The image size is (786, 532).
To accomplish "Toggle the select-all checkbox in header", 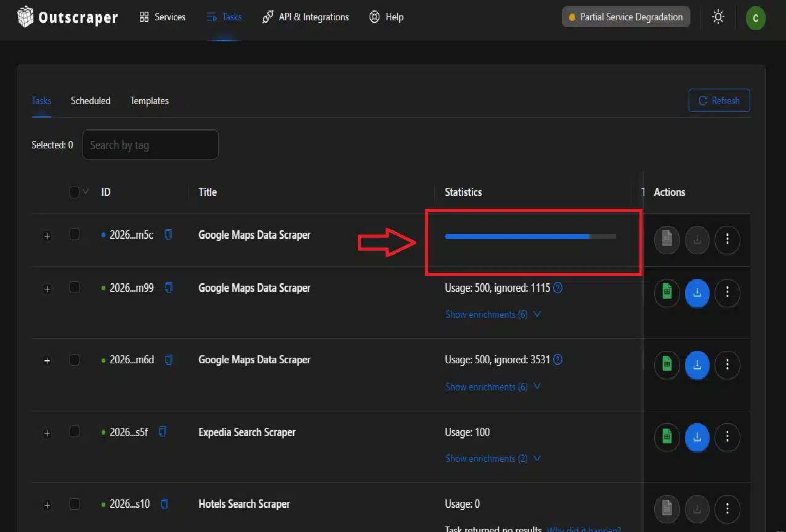I will click(75, 192).
